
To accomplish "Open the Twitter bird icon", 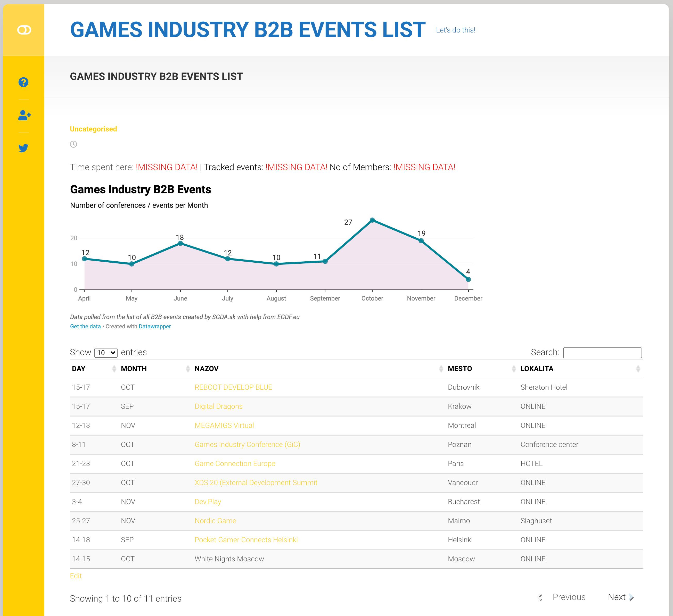I will (x=23, y=148).
